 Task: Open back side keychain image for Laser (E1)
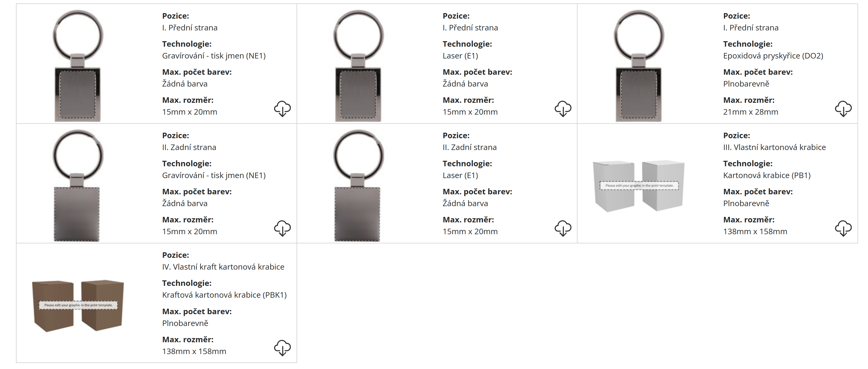coord(358,185)
